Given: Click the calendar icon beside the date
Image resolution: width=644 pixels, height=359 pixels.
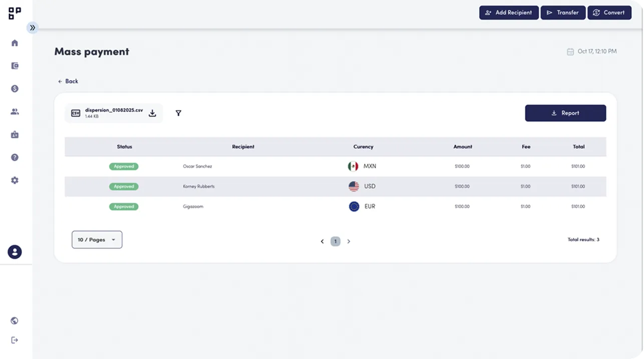Looking at the screenshot, I should coord(570,52).
